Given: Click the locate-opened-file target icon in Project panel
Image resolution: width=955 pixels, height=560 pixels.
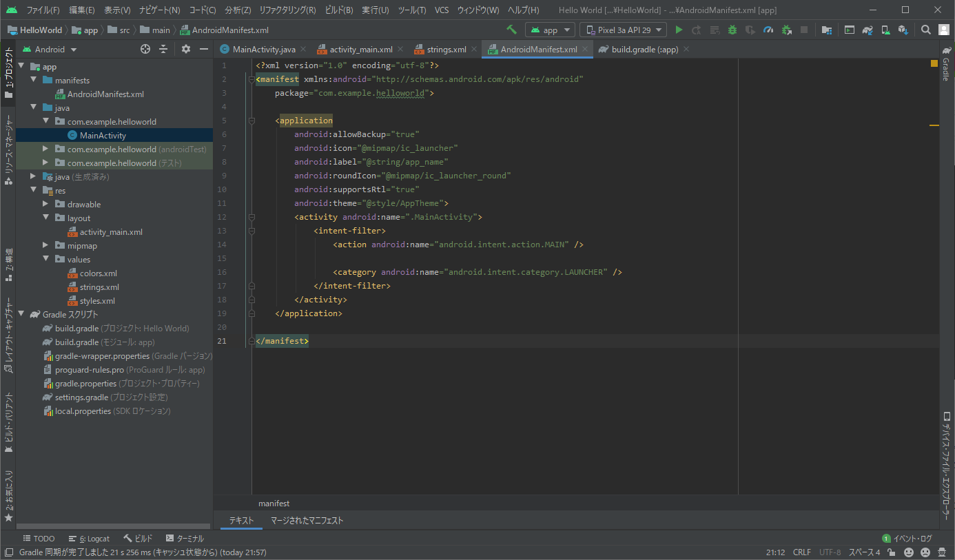Looking at the screenshot, I should pyautogui.click(x=145, y=49).
